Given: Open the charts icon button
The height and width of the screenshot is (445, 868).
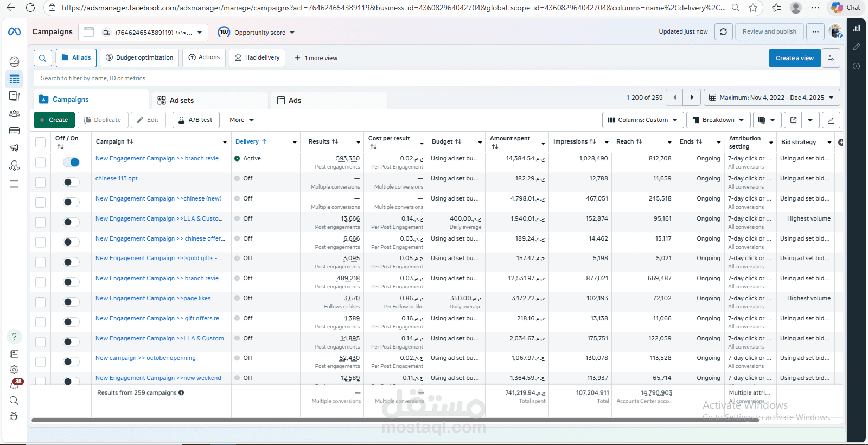Looking at the screenshot, I should click(831, 120).
